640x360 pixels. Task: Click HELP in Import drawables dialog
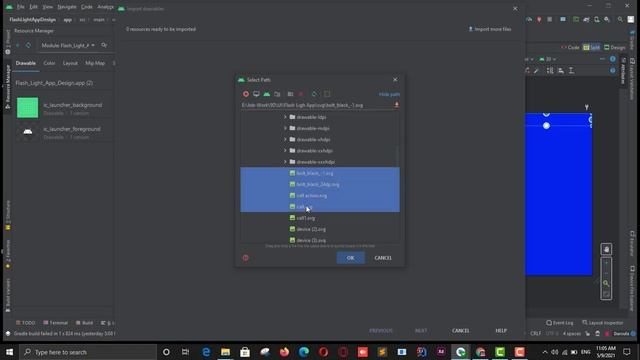pos(501,331)
